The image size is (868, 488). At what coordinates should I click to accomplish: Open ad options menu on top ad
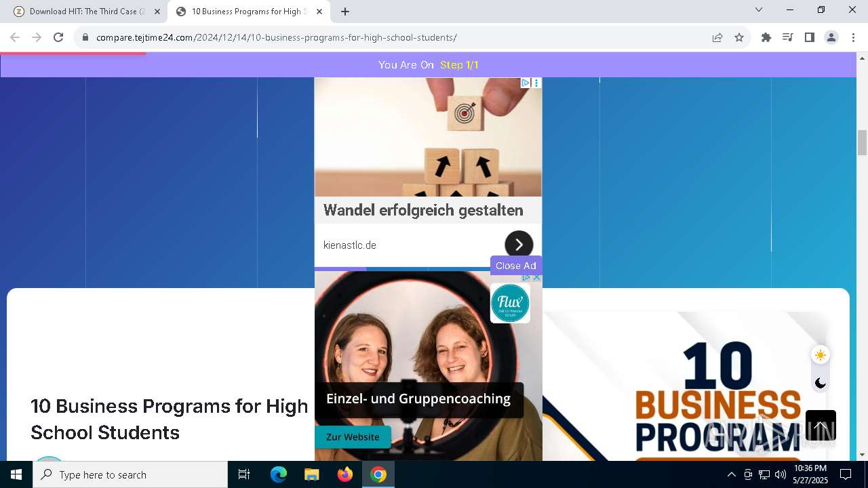point(536,83)
